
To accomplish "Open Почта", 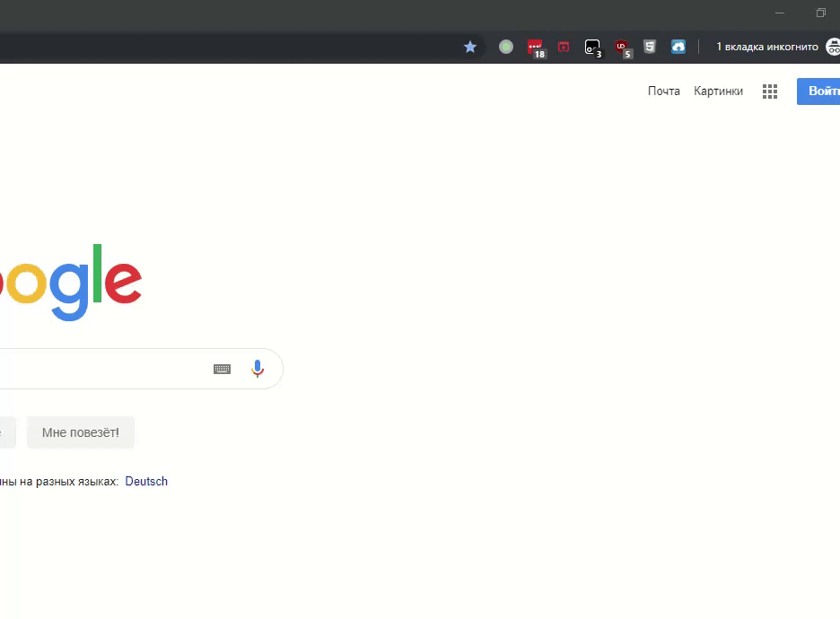I will click(x=663, y=91).
